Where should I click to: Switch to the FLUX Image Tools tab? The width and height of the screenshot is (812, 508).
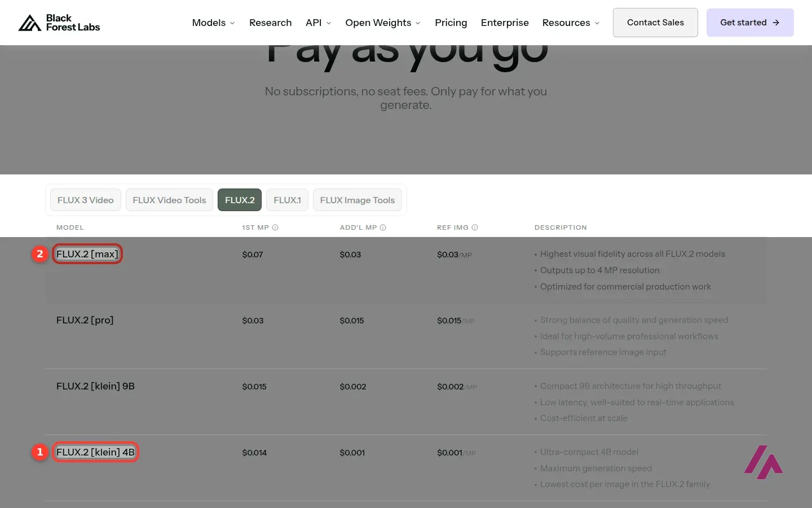[358, 200]
